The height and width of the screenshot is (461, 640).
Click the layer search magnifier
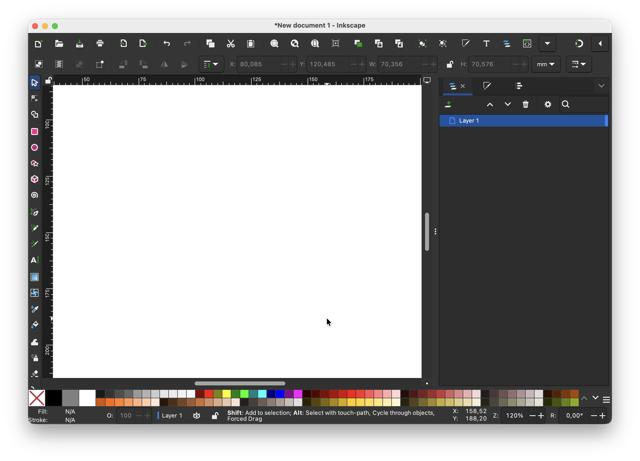[x=565, y=105]
